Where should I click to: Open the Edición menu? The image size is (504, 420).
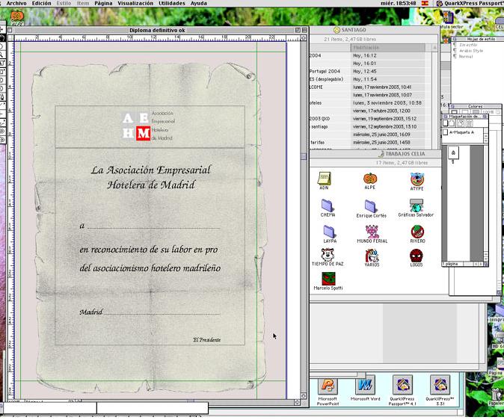tap(41, 3)
